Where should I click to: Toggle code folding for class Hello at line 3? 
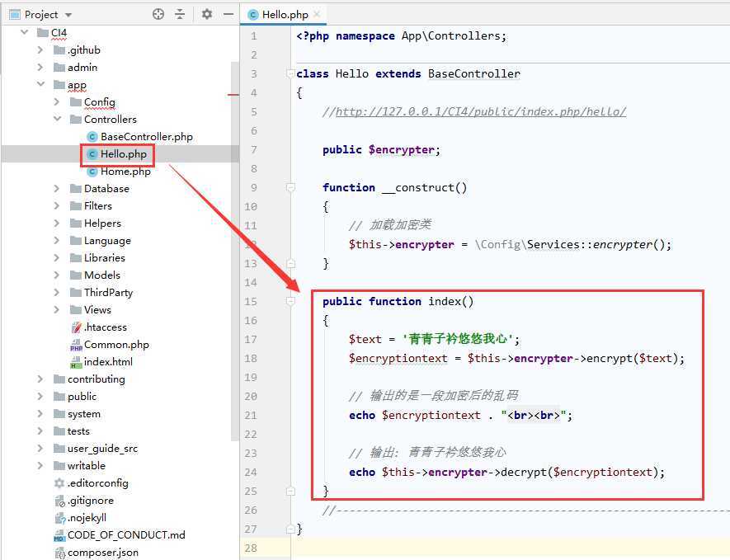(x=291, y=74)
